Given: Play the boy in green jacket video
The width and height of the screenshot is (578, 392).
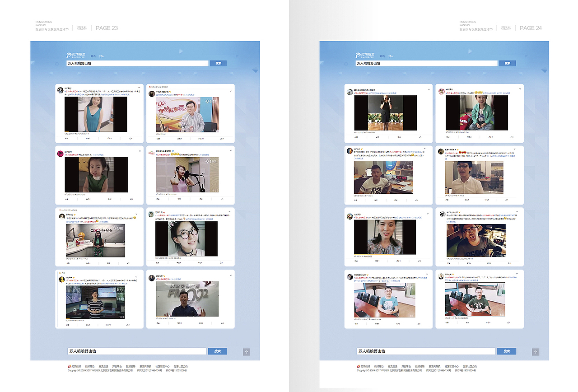Looking at the screenshot, I should coord(477,113).
